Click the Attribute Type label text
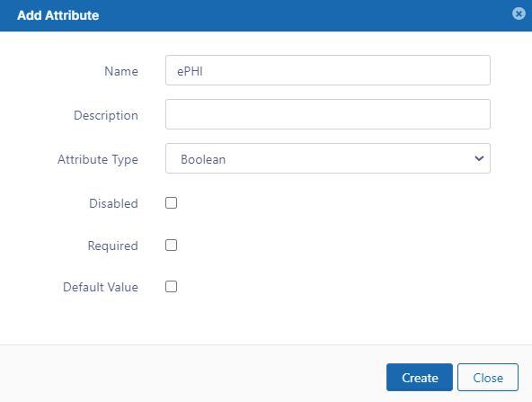Screen dimensions: 532x402 pos(98,159)
